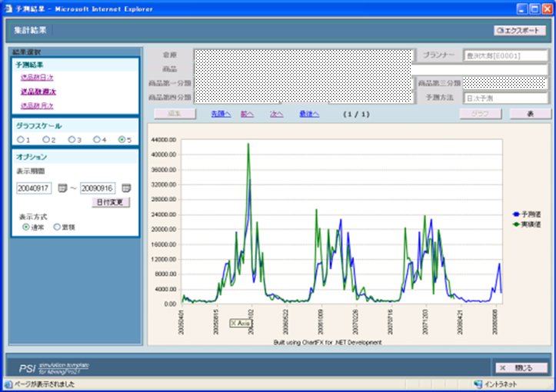Open the start date calendar picker
This screenshot has width=556, height=392.
62,188
